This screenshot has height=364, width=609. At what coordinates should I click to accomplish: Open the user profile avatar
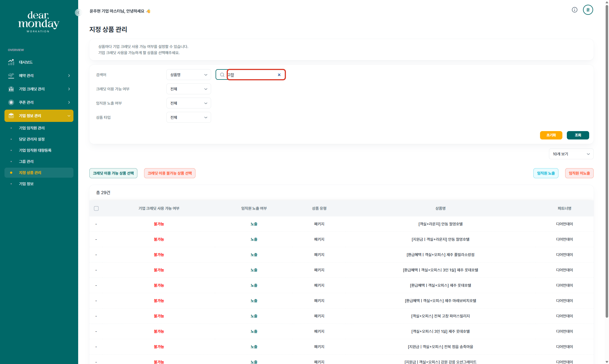tap(588, 10)
